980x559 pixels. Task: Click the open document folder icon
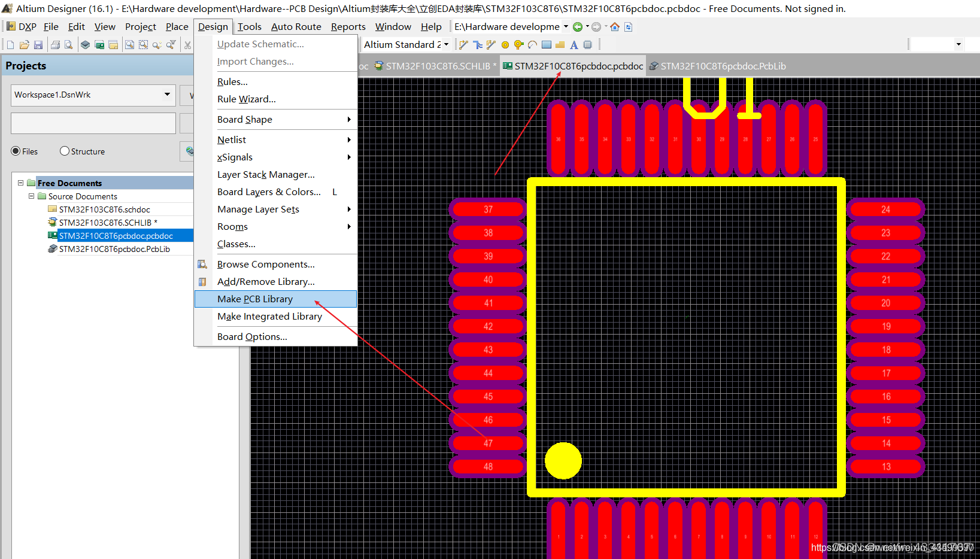(x=25, y=45)
